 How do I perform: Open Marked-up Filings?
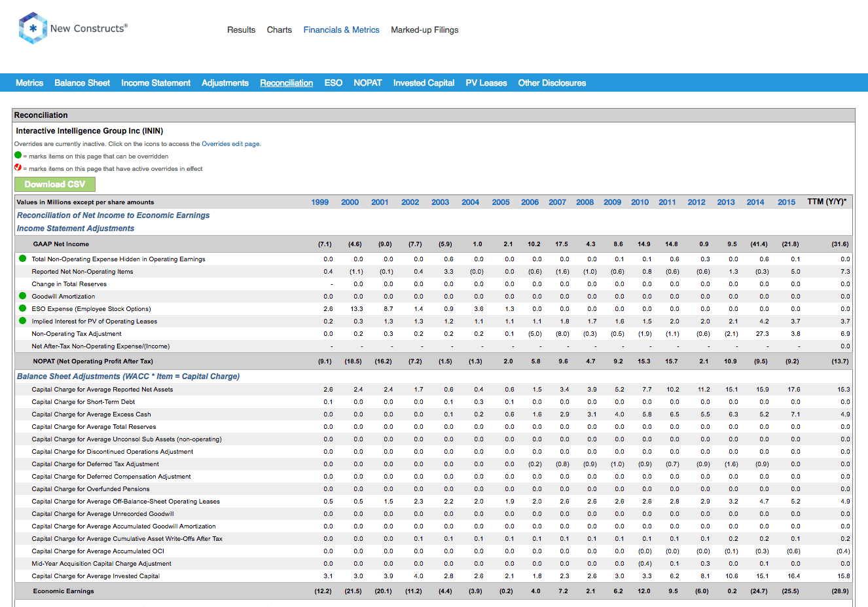425,30
